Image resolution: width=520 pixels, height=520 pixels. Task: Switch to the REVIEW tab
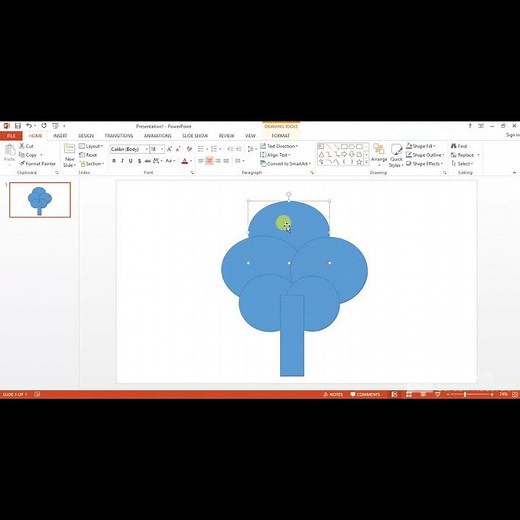click(226, 136)
